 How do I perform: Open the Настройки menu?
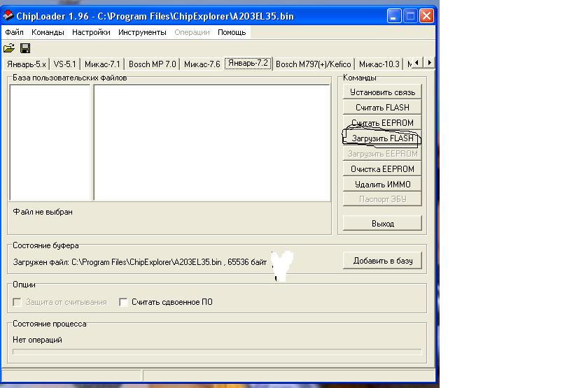pyautogui.click(x=91, y=32)
